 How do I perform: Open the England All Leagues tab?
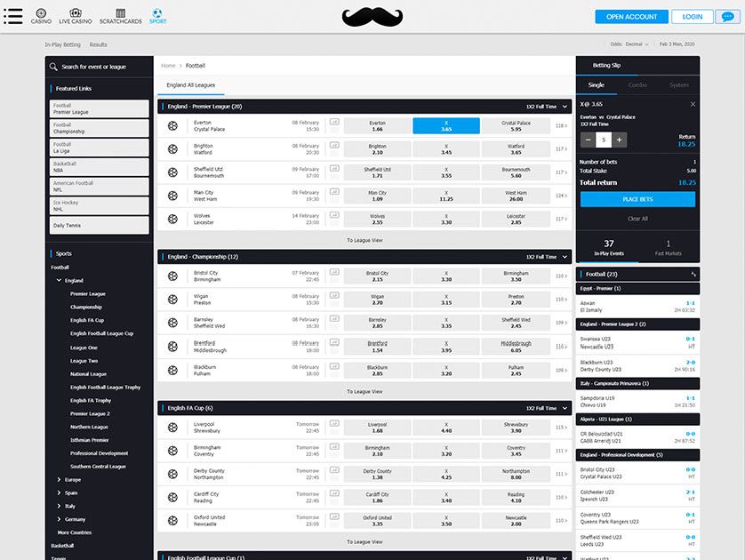(x=190, y=85)
